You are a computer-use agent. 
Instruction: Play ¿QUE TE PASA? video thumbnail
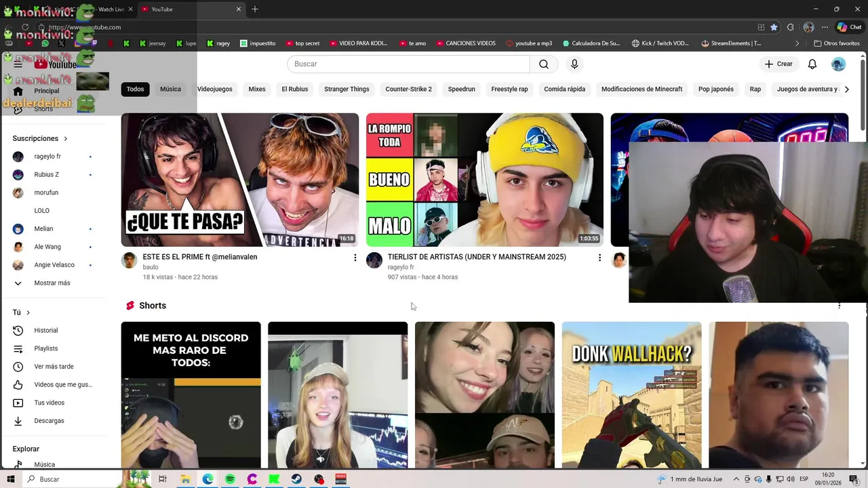(240, 180)
